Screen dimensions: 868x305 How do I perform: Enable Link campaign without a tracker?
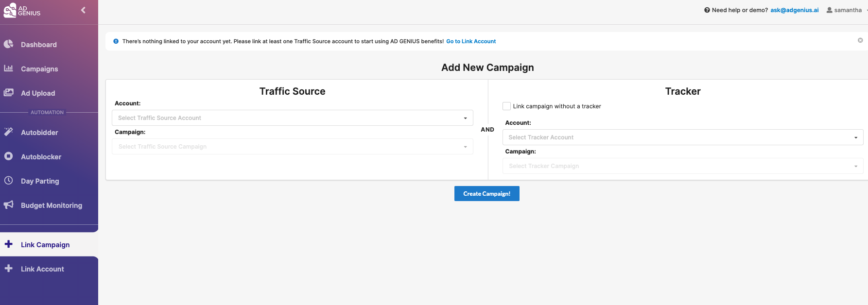point(506,106)
